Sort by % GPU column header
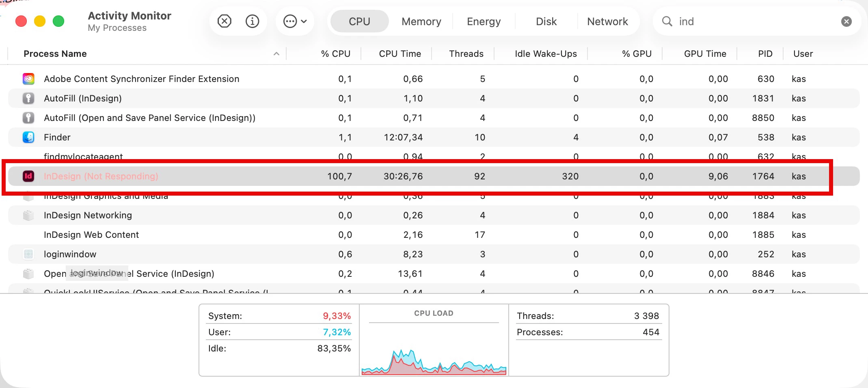The image size is (868, 388). pos(637,54)
